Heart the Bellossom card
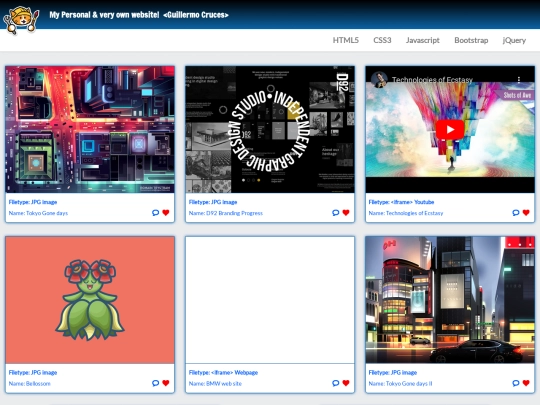The width and height of the screenshot is (540, 405). [x=166, y=383]
